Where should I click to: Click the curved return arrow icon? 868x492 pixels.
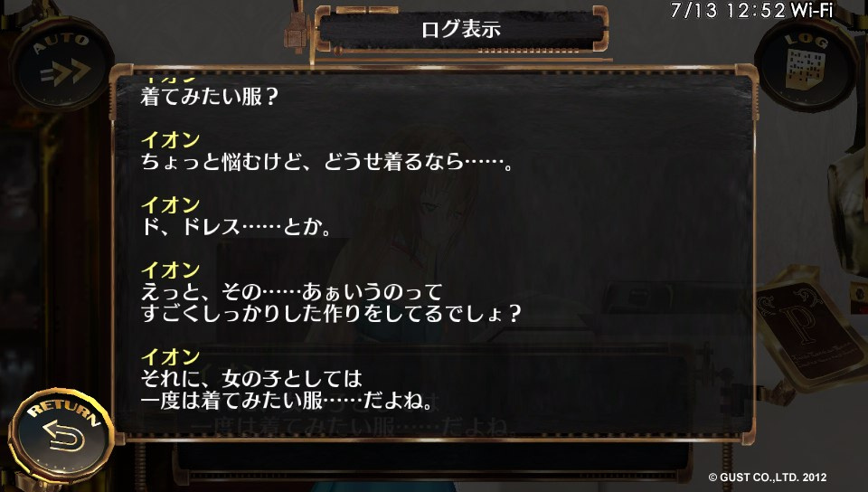point(63,436)
